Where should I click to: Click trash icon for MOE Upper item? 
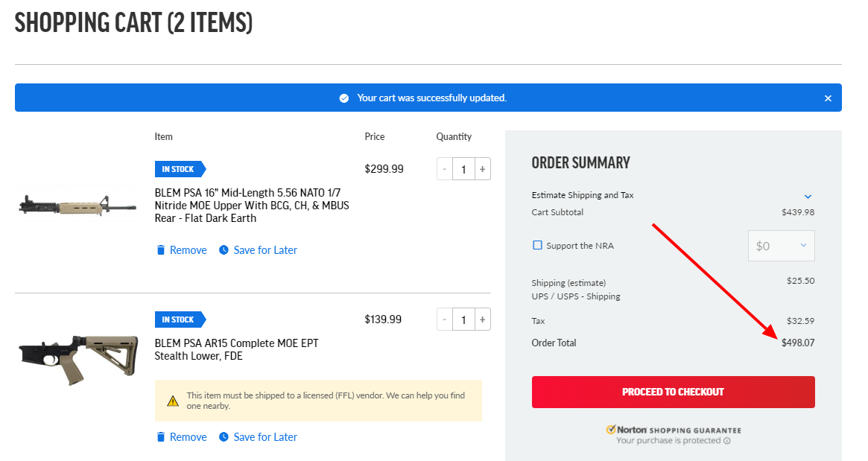[160, 250]
